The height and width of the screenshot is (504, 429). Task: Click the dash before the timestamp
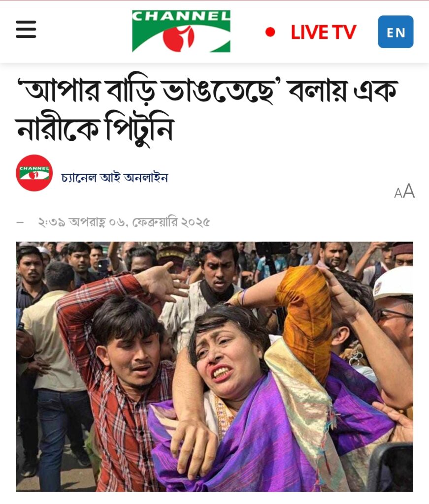pos(20,222)
